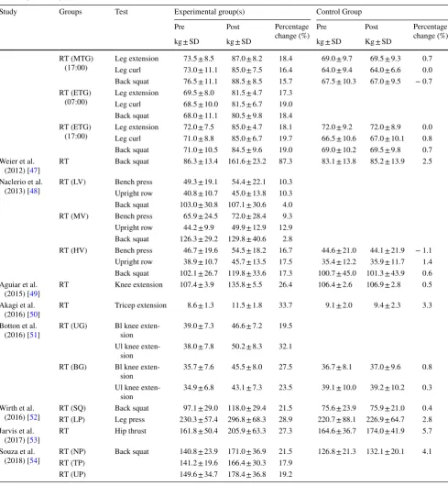
Task: Select the 'RT (MTG)' group cell
Action: [x=76, y=59]
